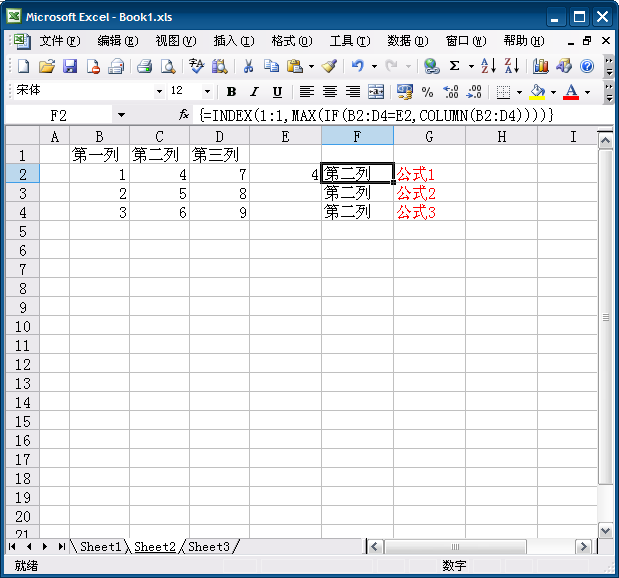
Task: Expand the AutoSum functions arrow
Action: (471, 66)
